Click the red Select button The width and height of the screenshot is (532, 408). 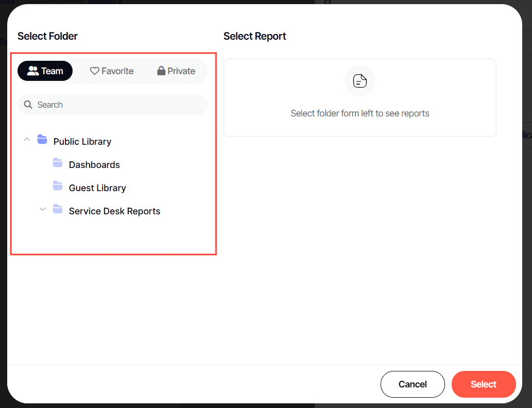[x=483, y=384]
